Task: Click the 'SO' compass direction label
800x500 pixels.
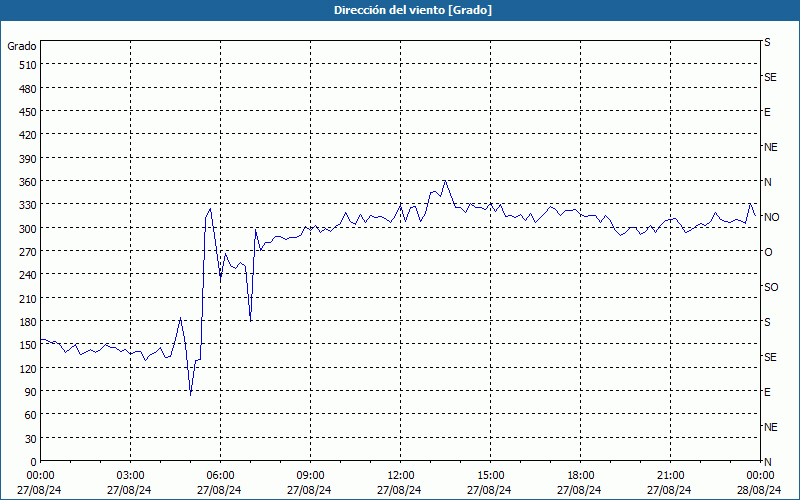Action: click(771, 287)
